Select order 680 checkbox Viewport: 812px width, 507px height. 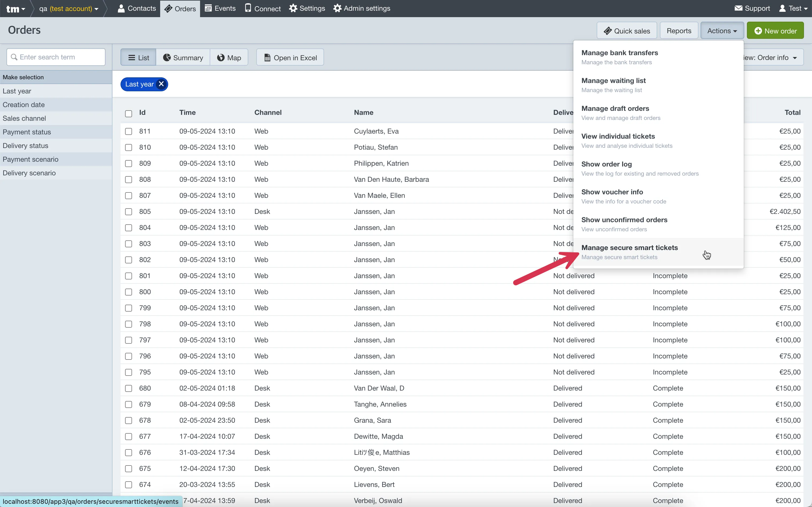point(129,388)
